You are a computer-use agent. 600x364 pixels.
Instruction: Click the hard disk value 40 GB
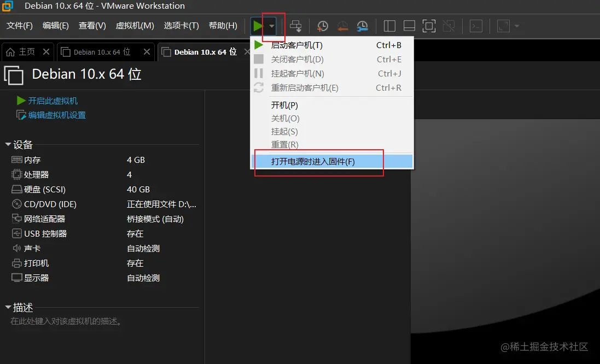coord(138,189)
